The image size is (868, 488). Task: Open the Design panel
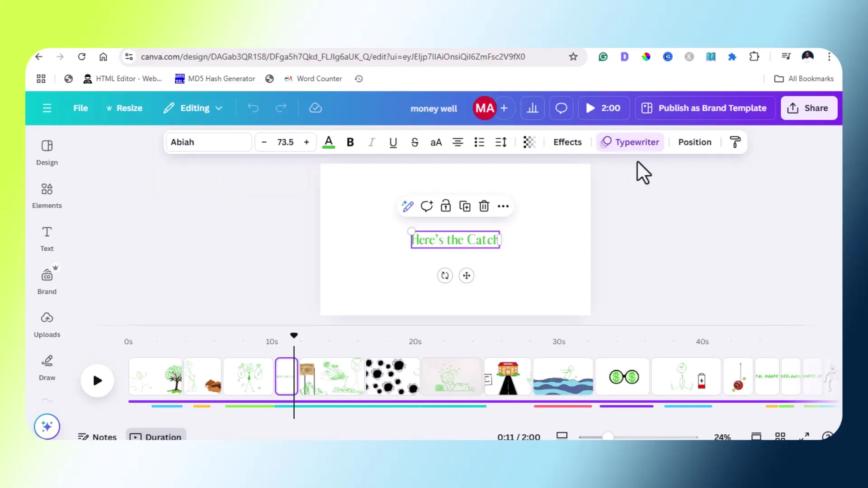[47, 153]
